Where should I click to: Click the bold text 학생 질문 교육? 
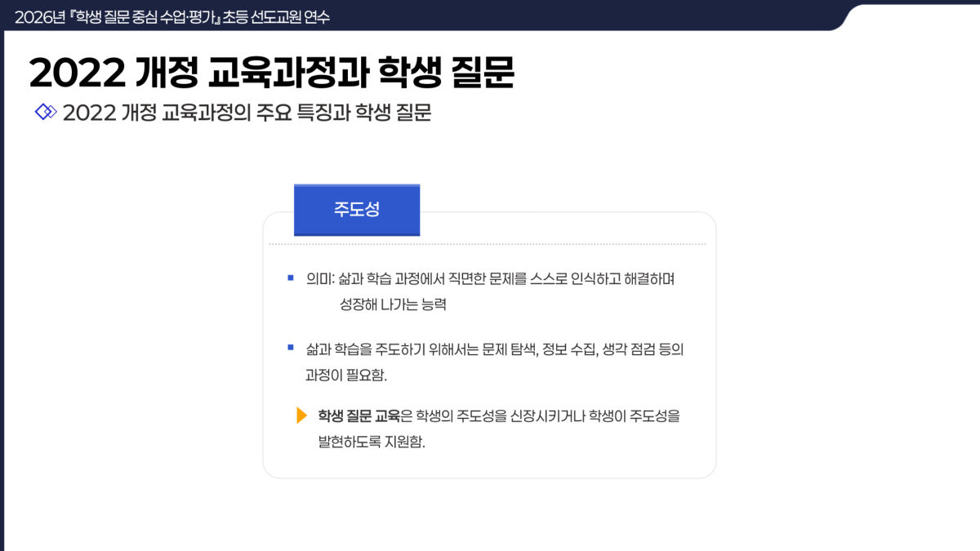point(359,415)
